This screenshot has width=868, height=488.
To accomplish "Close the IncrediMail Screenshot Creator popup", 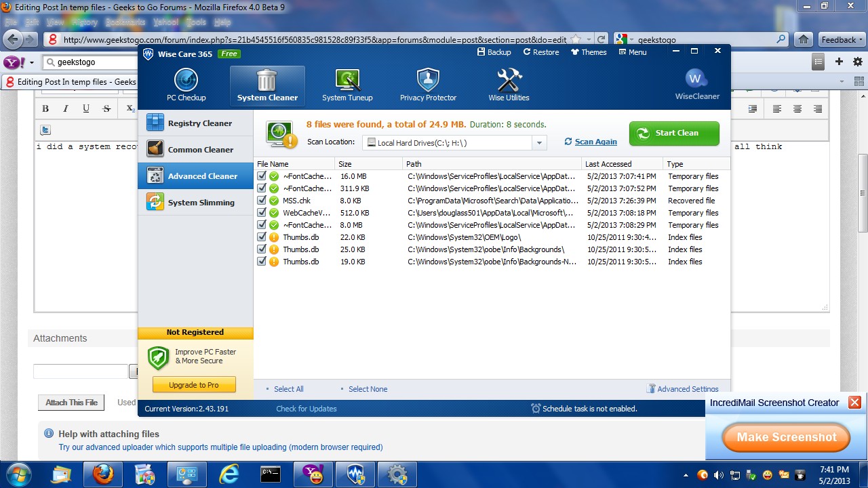I will tap(854, 403).
